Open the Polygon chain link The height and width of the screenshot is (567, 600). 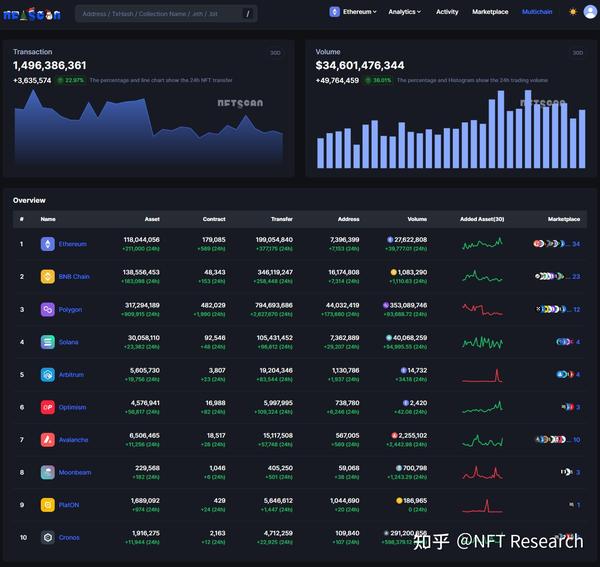70,309
